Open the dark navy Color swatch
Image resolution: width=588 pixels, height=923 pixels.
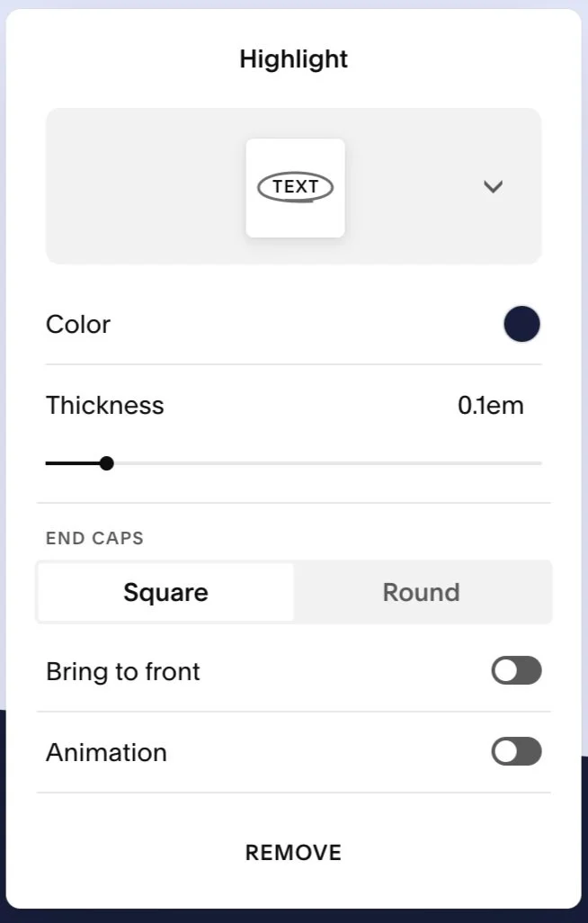coord(521,324)
